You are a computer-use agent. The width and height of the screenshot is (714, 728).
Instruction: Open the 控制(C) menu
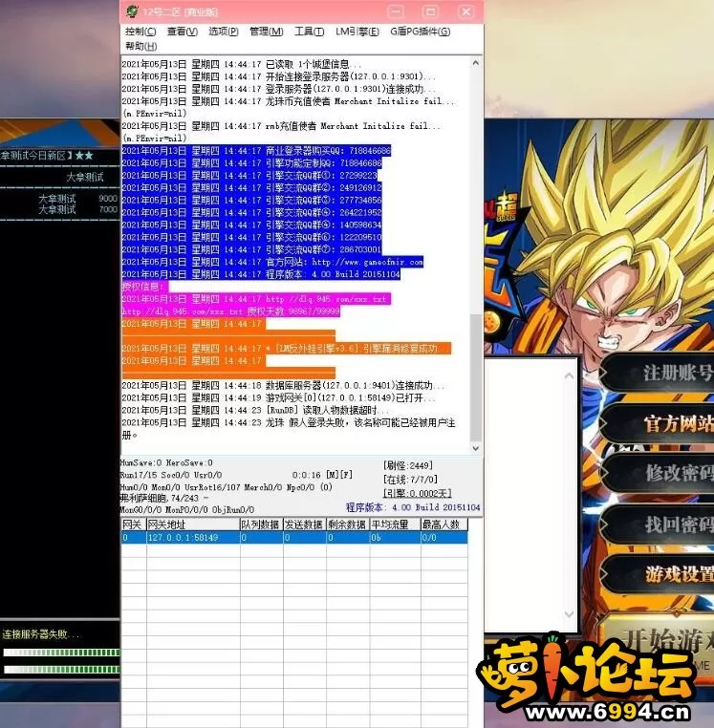pos(141,32)
